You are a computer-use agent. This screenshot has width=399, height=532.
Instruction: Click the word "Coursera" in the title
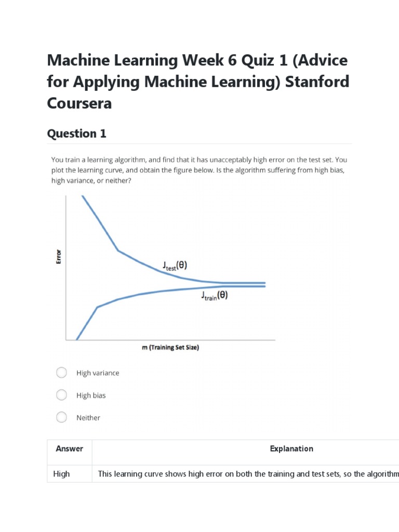pyautogui.click(x=79, y=103)
